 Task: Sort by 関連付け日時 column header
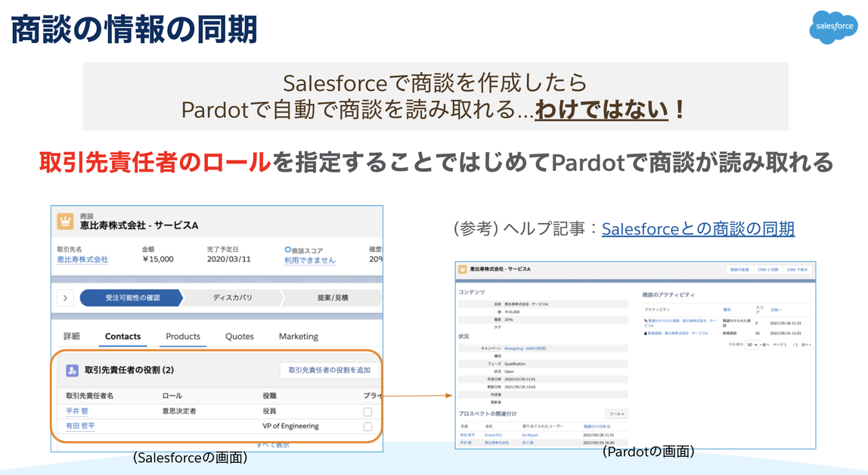tap(594, 427)
